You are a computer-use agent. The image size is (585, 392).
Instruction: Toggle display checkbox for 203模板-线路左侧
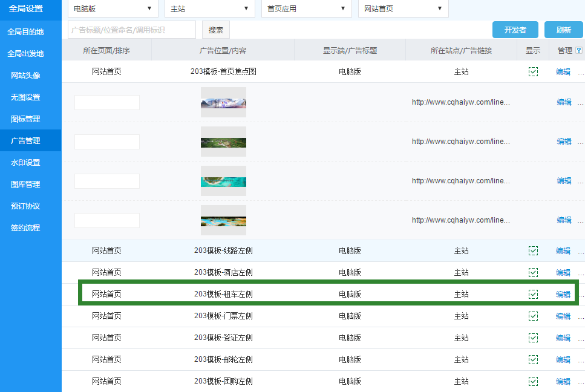point(533,250)
